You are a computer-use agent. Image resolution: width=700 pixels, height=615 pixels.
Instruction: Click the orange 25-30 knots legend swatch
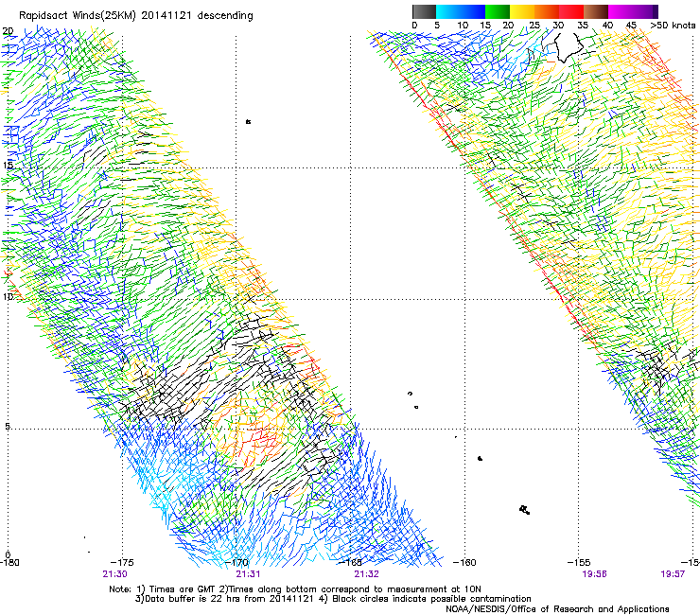[x=547, y=11]
